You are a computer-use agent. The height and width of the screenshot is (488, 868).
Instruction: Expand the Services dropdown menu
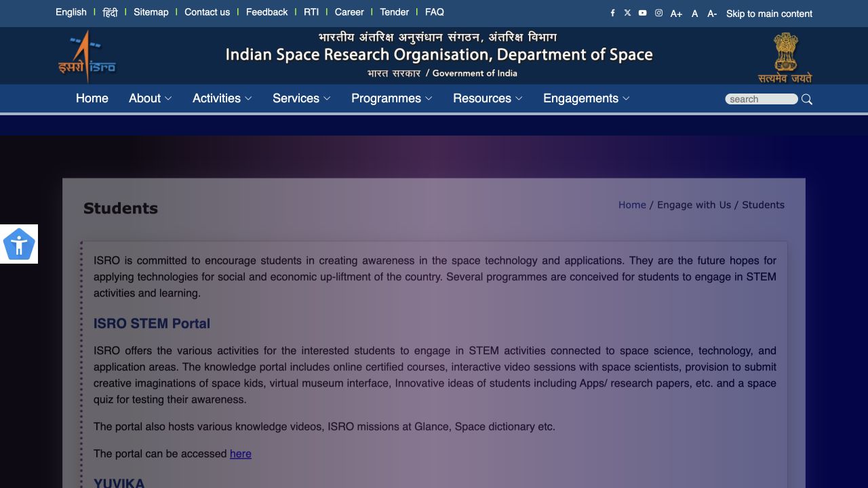pos(302,98)
